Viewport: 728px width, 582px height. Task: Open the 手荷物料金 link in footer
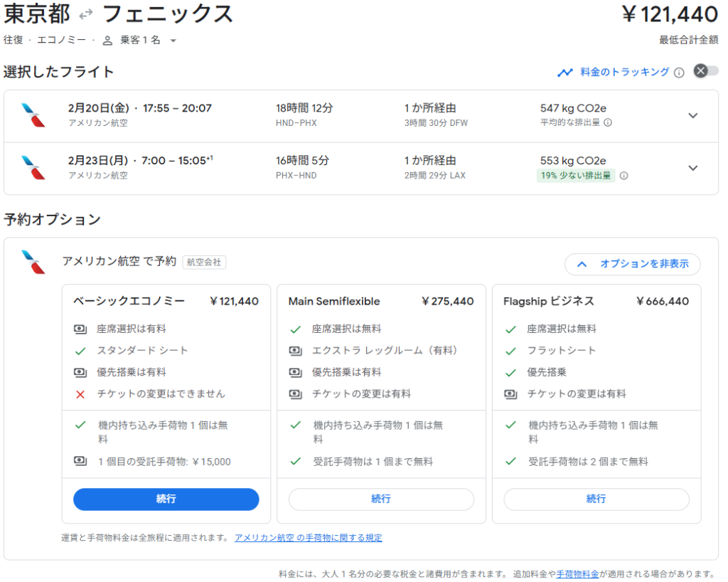pyautogui.click(x=577, y=573)
